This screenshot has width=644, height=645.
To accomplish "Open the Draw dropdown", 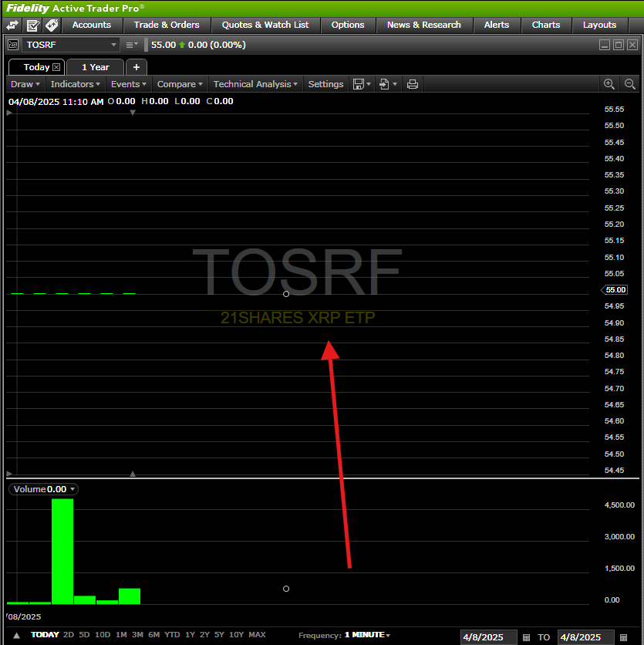I will [x=25, y=84].
